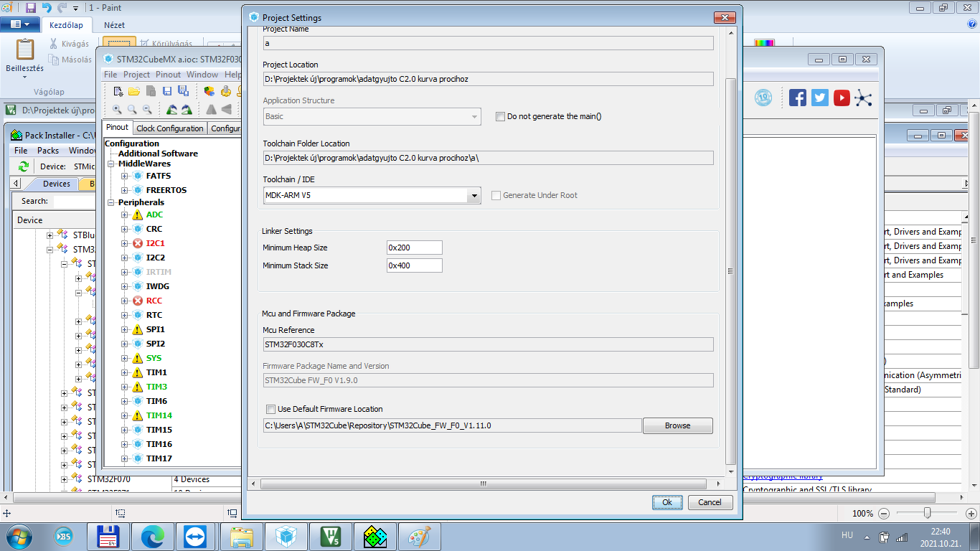Image resolution: width=980 pixels, height=551 pixels.
Task: Open the Packs menu in Pack Installer
Action: tap(48, 151)
